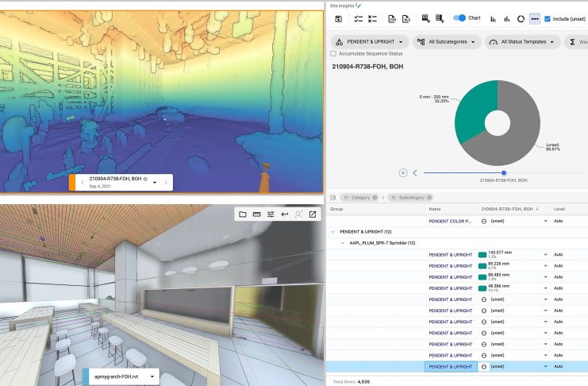Switch to donut chart view
Screen dimensions: 588x386
click(x=521, y=18)
